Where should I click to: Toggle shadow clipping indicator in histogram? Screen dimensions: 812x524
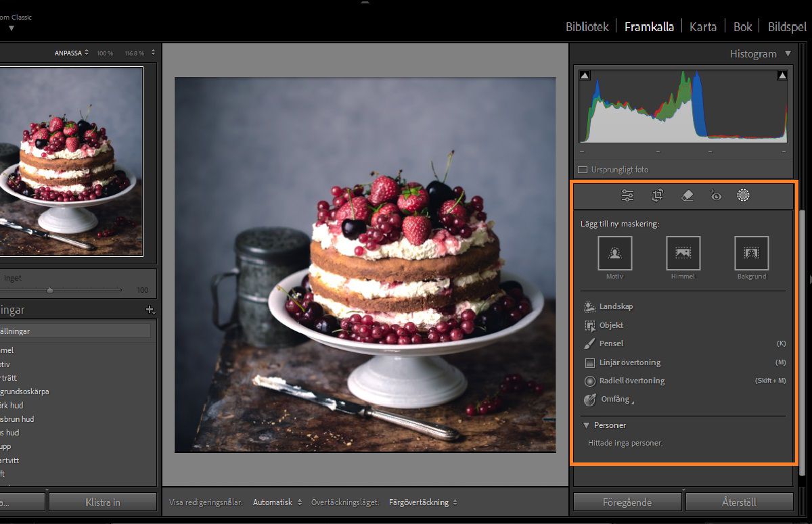585,75
